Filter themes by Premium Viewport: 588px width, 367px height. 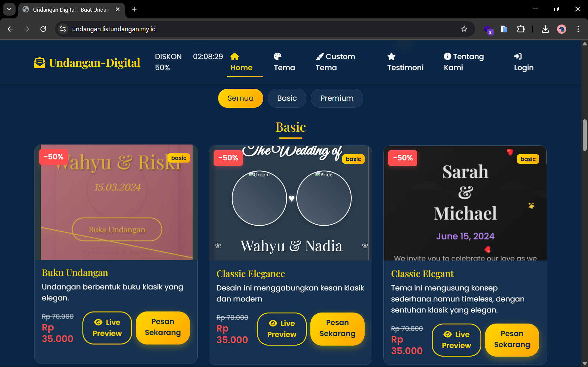(337, 98)
